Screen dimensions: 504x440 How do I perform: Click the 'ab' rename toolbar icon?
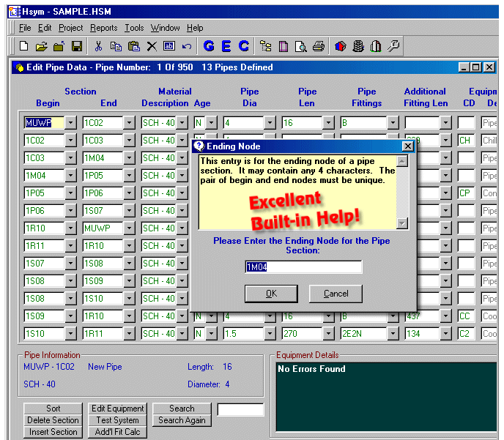169,46
